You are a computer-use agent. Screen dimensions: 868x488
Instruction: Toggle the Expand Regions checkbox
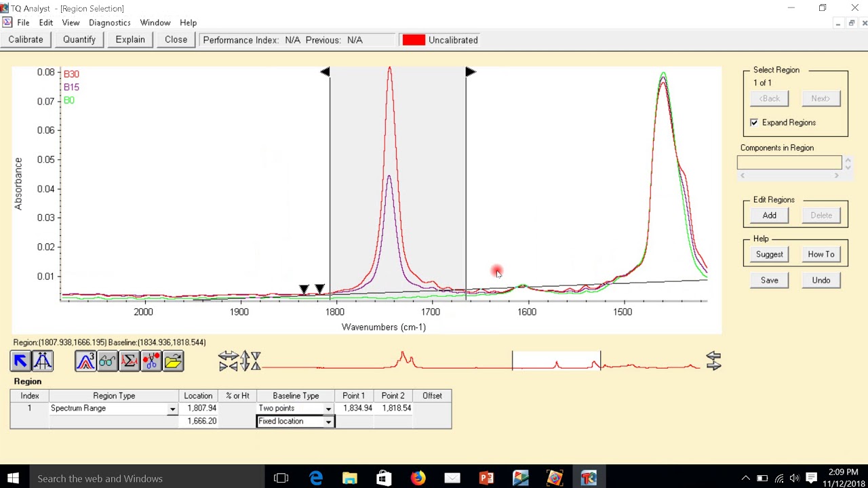tap(754, 123)
